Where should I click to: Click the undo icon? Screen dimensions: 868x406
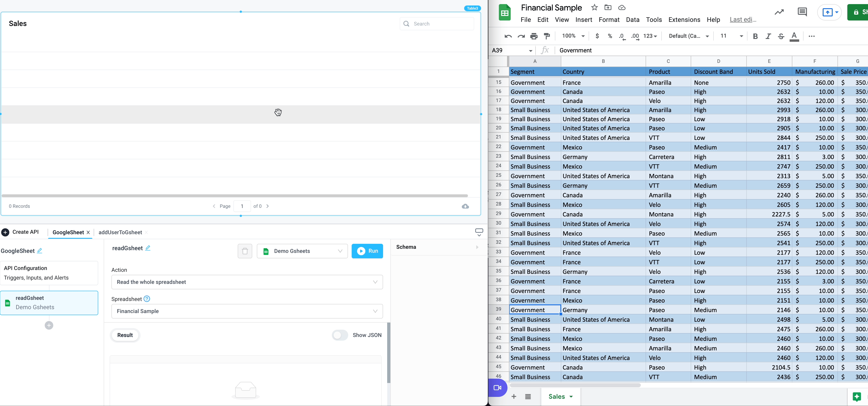[x=508, y=36]
